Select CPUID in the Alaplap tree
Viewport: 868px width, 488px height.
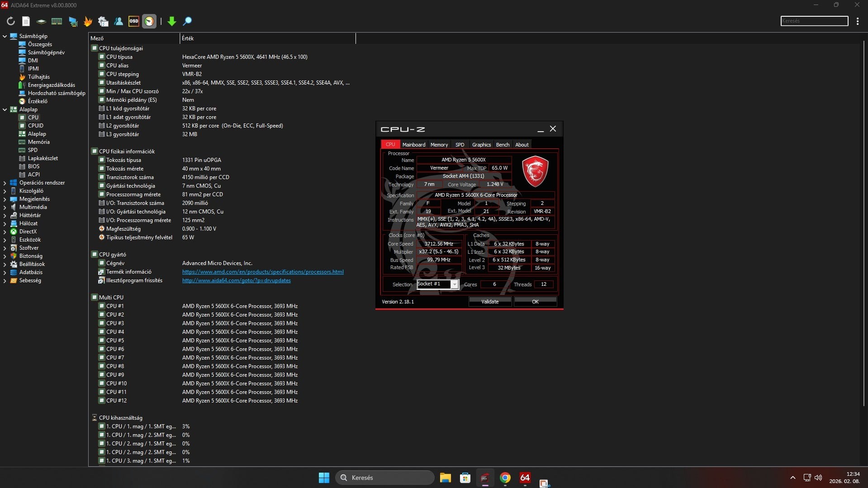pos(35,126)
